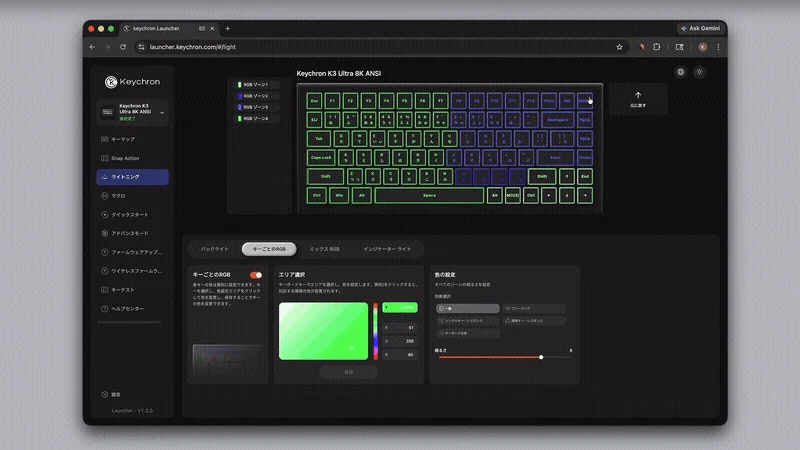
Task: Open Snap Action in the sidebar
Action: point(132,158)
